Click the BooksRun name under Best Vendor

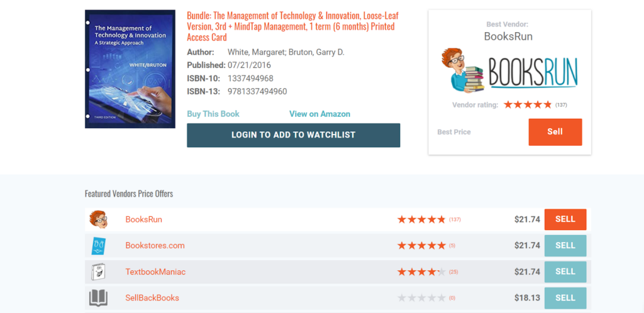[508, 36]
